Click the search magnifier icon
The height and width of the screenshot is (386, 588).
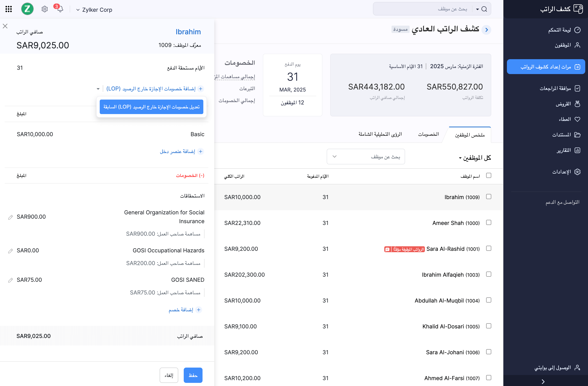pyautogui.click(x=484, y=9)
